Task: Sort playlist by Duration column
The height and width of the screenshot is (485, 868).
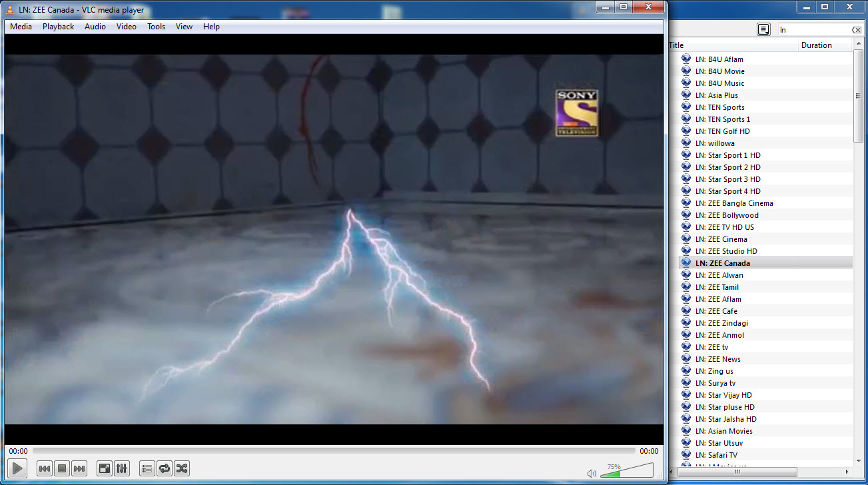Action: point(825,45)
